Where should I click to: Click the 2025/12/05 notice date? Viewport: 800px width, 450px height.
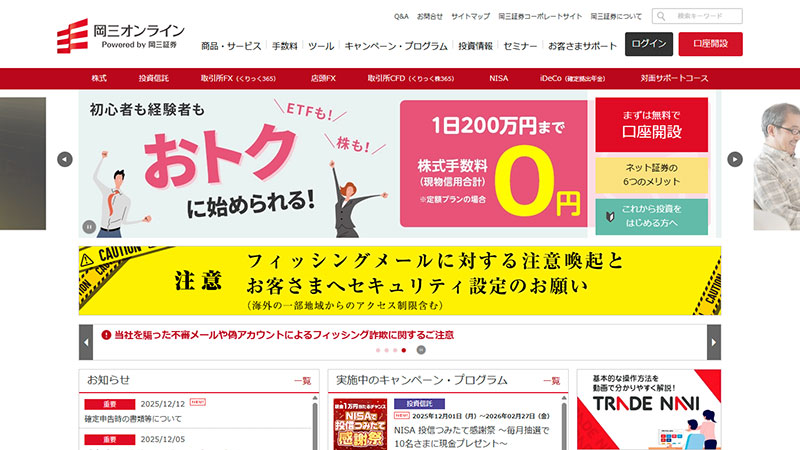(x=163, y=439)
